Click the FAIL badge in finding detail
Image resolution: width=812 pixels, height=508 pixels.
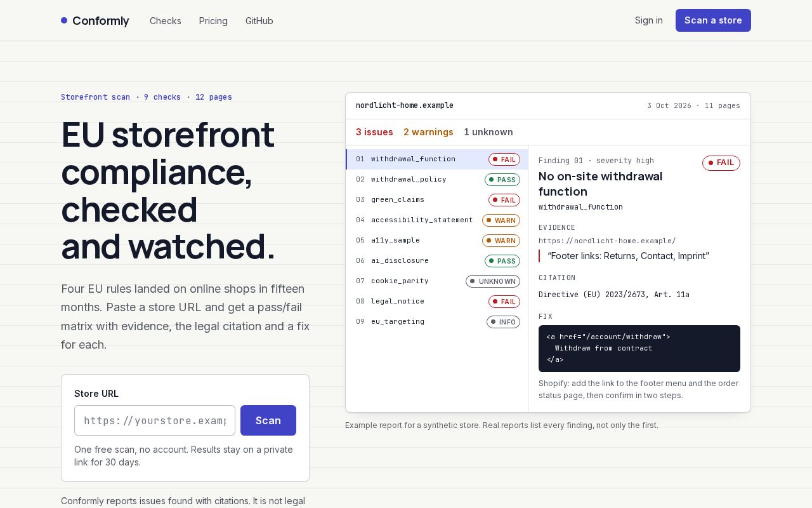click(x=721, y=163)
